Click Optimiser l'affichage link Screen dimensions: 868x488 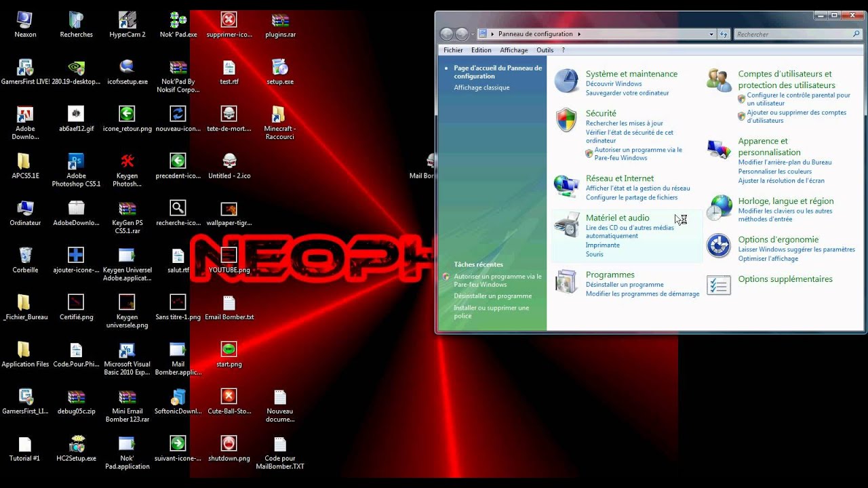tap(768, 258)
